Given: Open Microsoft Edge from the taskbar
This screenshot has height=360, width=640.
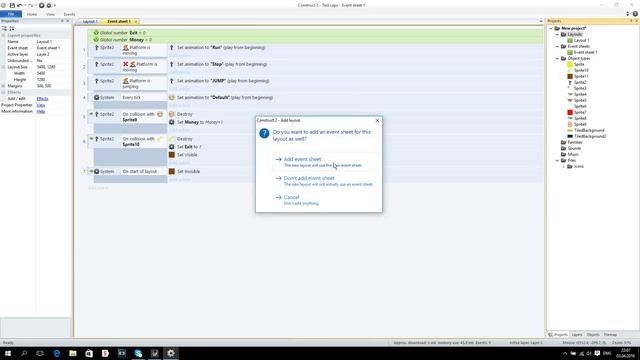Looking at the screenshot, I should click(x=57, y=353).
